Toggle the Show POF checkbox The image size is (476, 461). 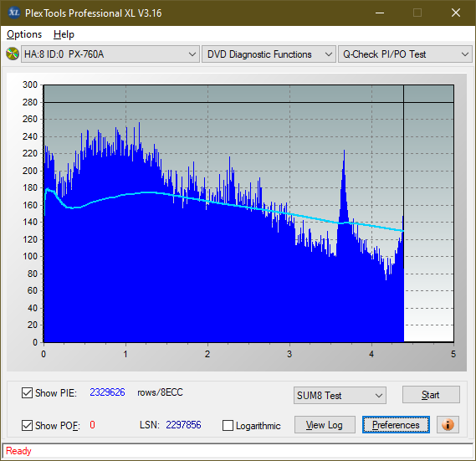pos(27,425)
